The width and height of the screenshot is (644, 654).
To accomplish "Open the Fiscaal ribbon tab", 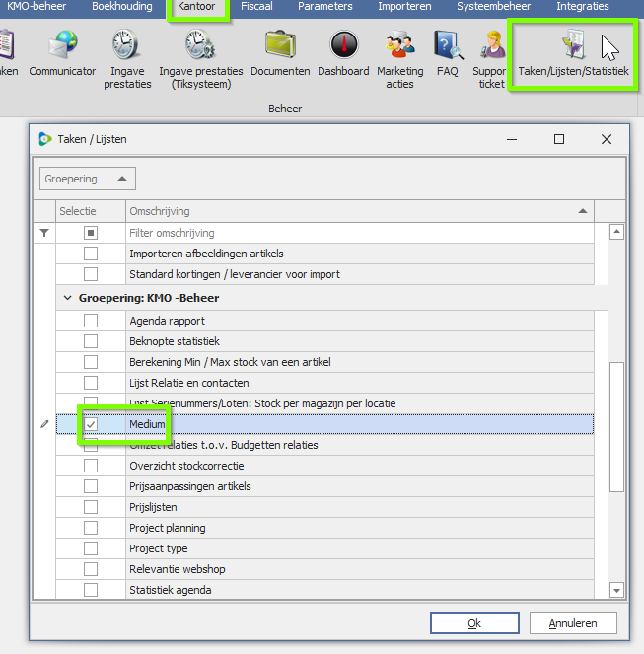I will click(256, 6).
